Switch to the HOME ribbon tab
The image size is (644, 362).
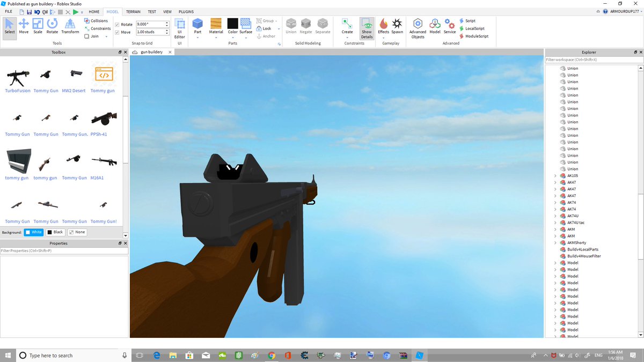tap(94, 11)
